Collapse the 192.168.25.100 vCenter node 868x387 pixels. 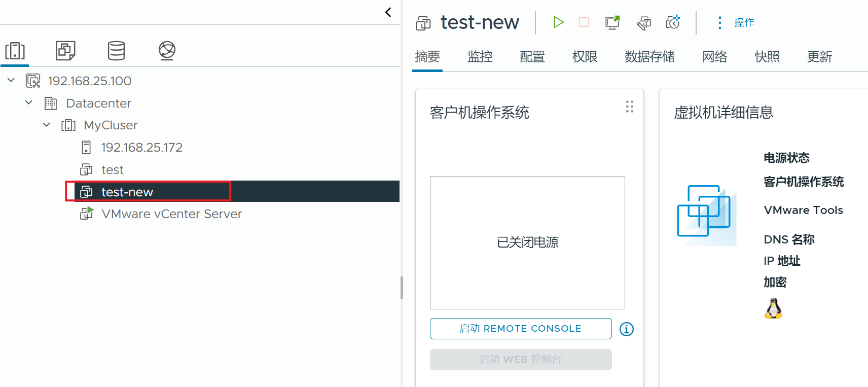point(11,80)
